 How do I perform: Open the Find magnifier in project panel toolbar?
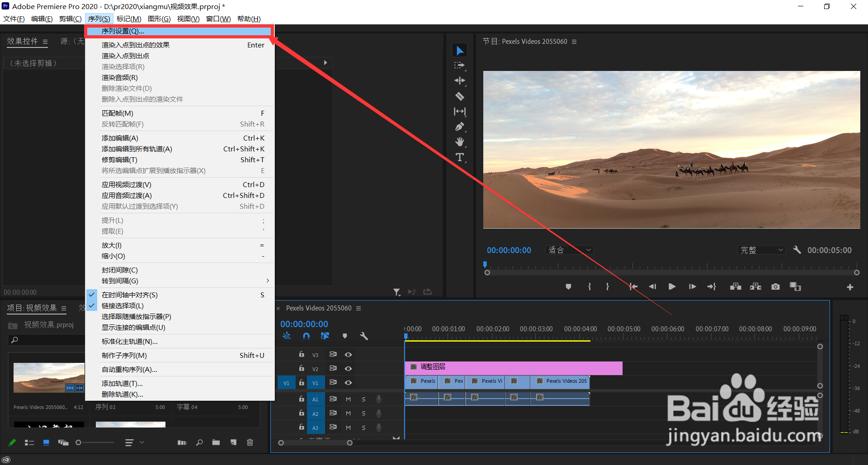(x=199, y=443)
